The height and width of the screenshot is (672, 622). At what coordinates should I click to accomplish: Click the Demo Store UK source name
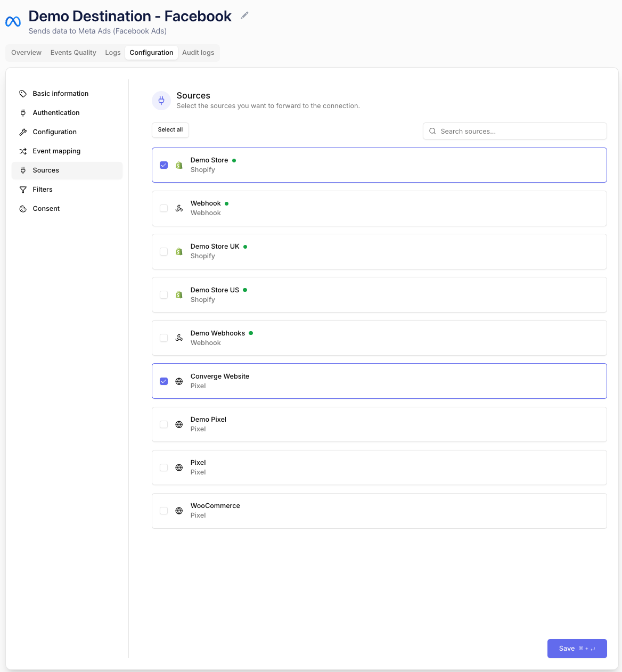215,247
